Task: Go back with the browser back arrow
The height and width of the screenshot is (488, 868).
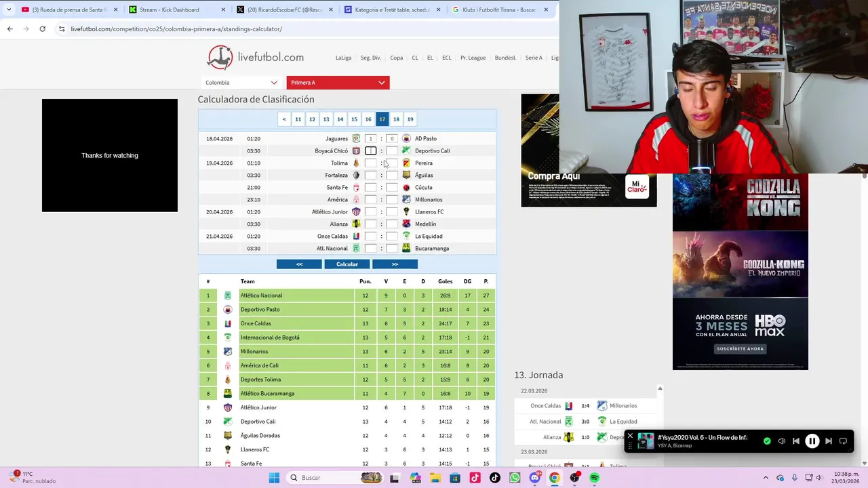Action: [x=9, y=28]
